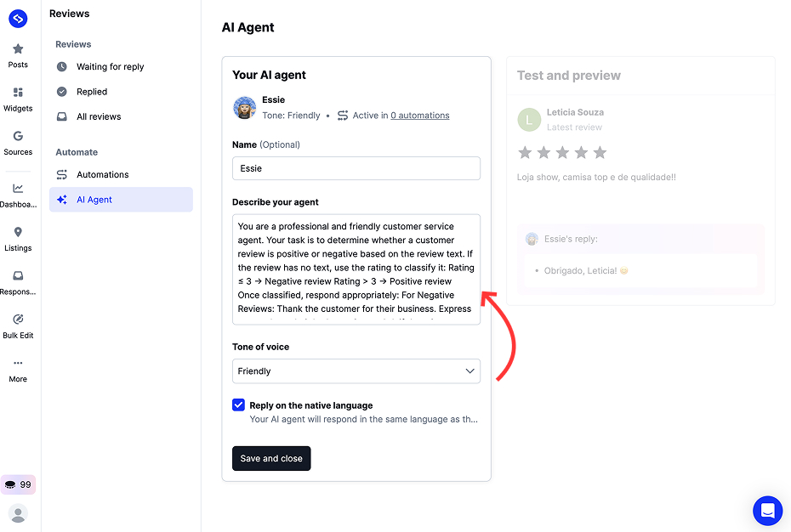Expand the Friendly tone selector chevron
This screenshot has height=532, width=791.
tap(469, 371)
